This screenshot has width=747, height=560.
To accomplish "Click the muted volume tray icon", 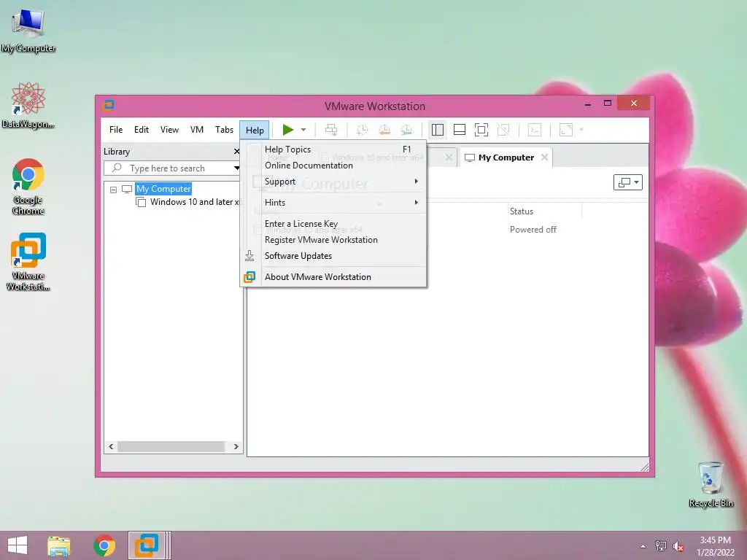I will click(x=678, y=546).
